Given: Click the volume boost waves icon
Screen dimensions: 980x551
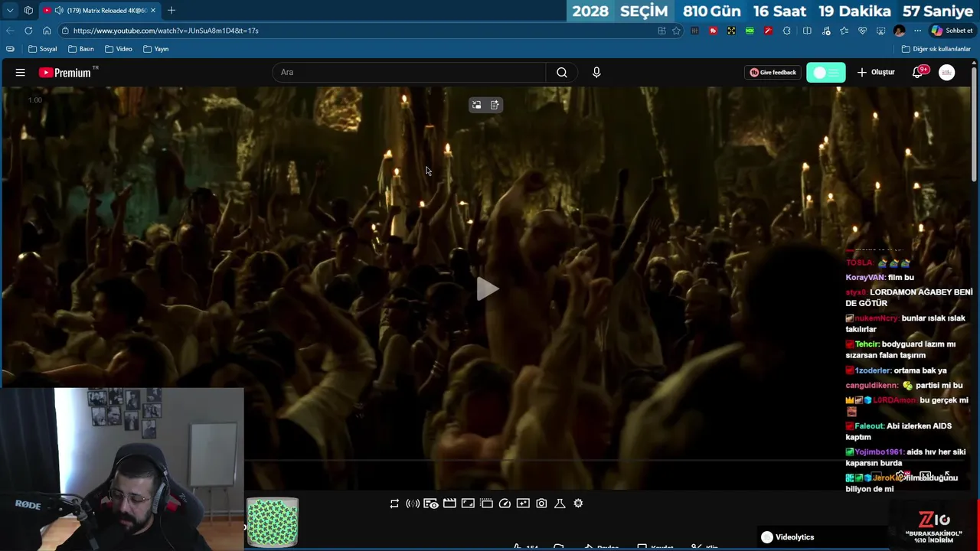Looking at the screenshot, I should coord(413,503).
